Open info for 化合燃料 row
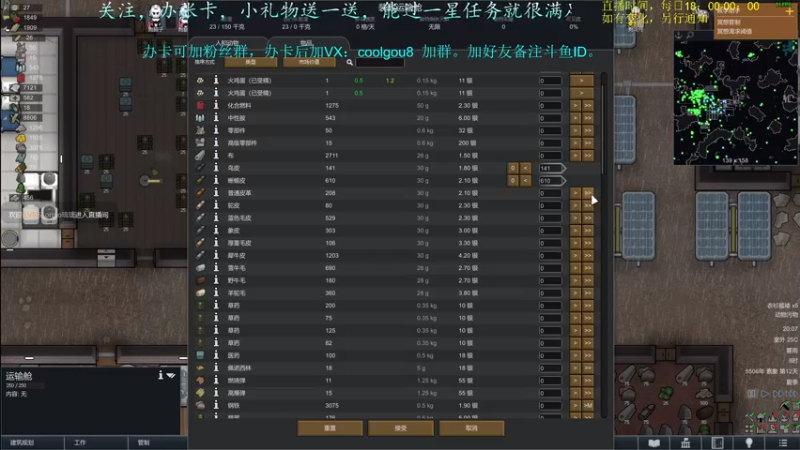The width and height of the screenshot is (800, 450). click(x=216, y=105)
